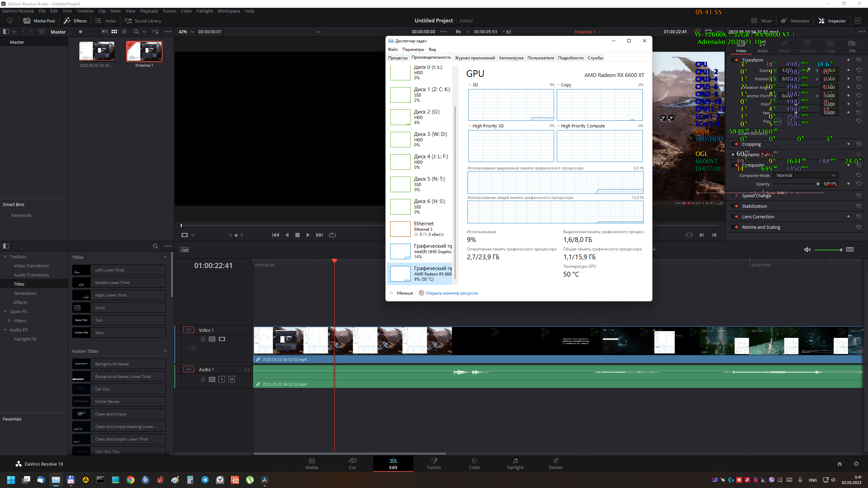Viewport: 868px width, 488px height.
Task: Adjust the Opacity slider
Action: (817, 184)
